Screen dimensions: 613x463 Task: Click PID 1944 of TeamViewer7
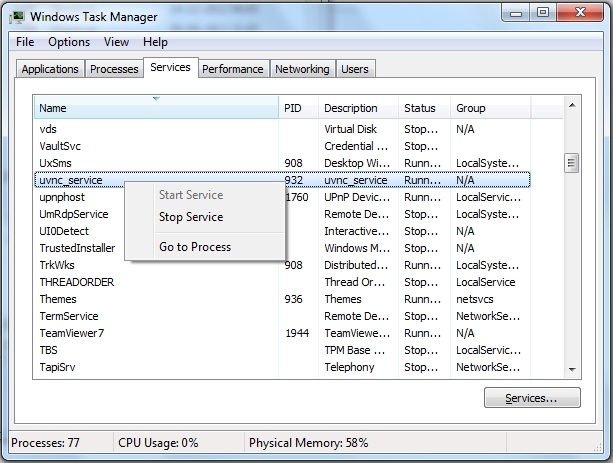[x=297, y=333]
